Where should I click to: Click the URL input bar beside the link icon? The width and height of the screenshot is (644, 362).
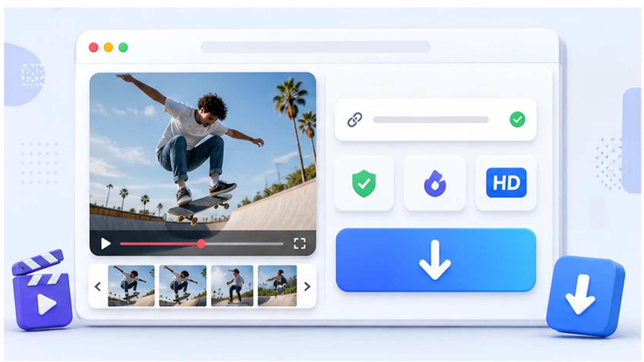[431, 120]
